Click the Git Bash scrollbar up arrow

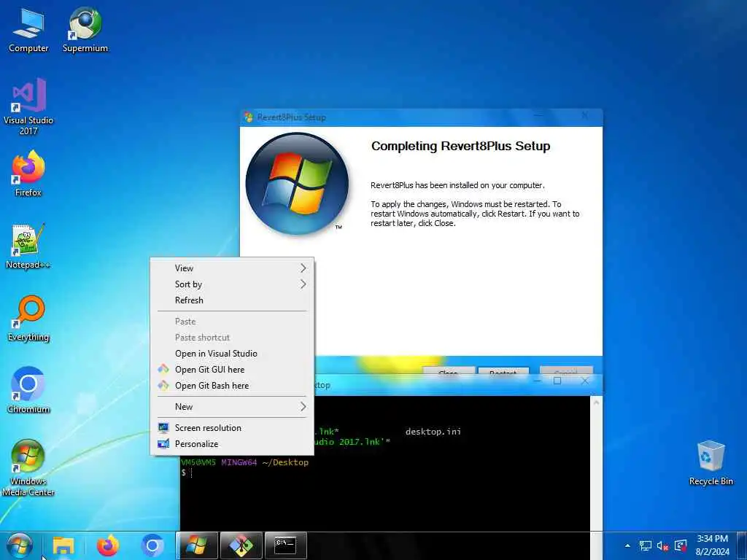(596, 402)
